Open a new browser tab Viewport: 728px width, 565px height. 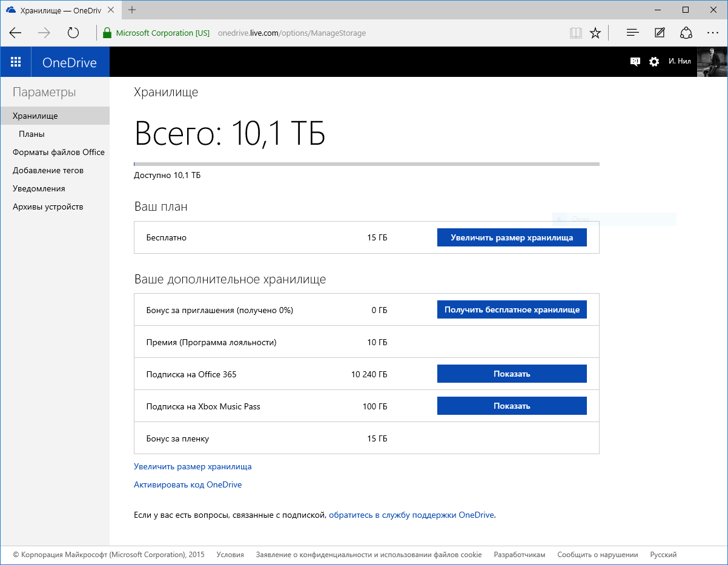132,10
